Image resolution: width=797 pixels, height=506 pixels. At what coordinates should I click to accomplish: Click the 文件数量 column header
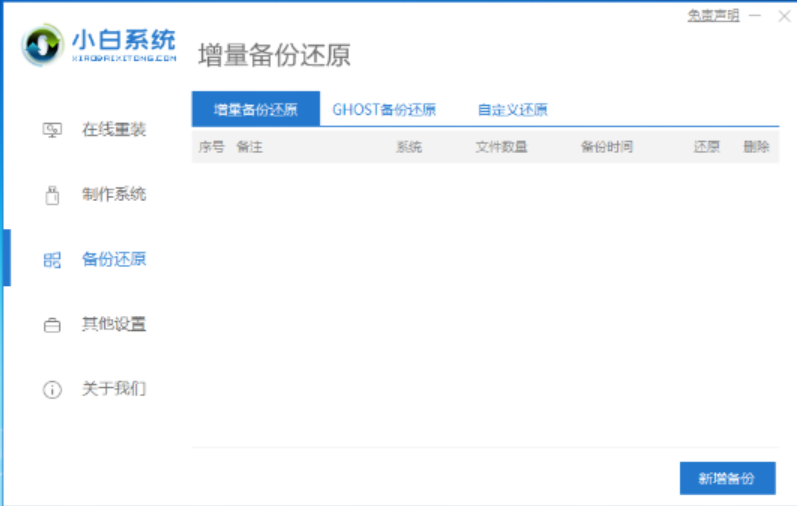[501, 147]
